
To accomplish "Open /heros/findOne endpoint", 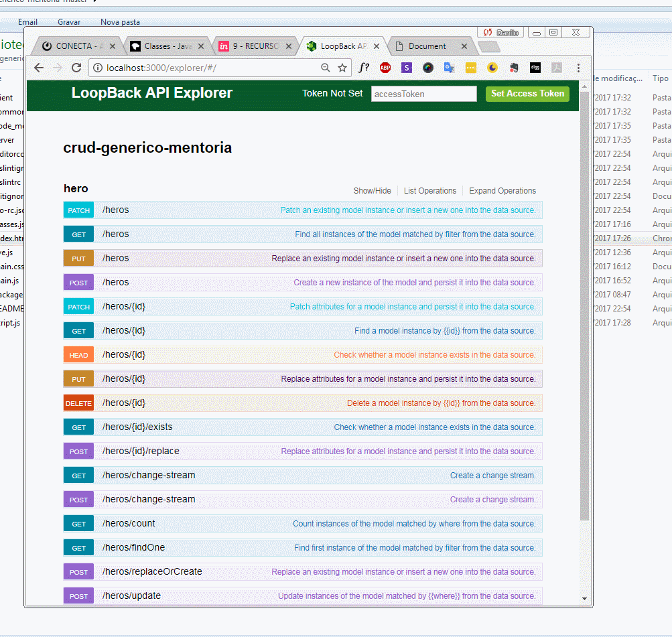I will 133,547.
